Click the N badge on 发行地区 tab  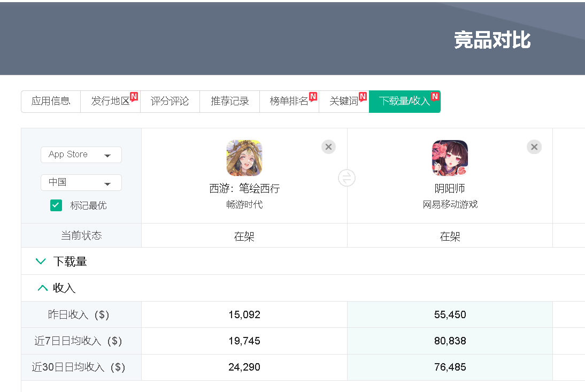[x=134, y=97]
